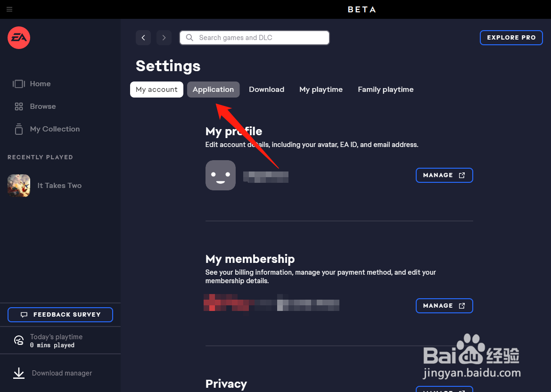Click the Today's playtime controller icon

pos(19,340)
